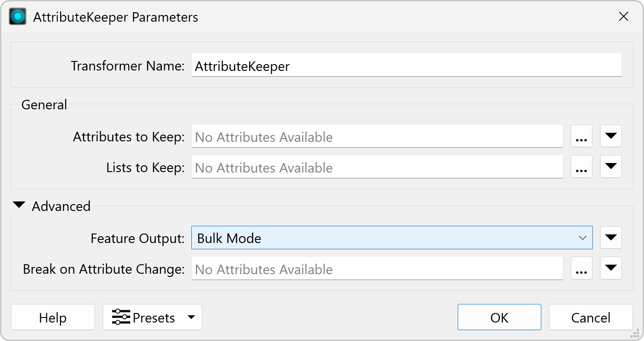Click the Lists to Keep field
Viewport: 644px width, 341px height.
tap(377, 167)
